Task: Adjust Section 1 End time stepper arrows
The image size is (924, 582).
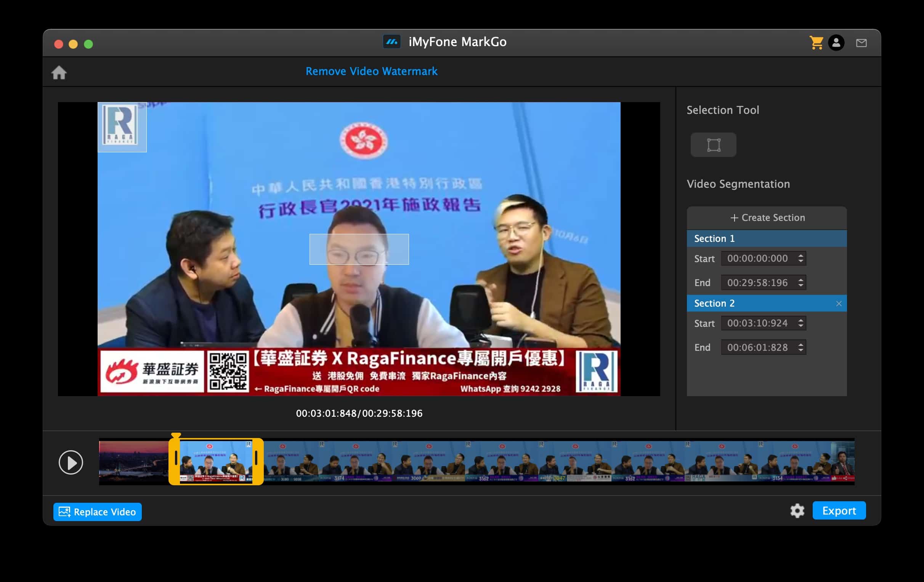Action: pyautogui.click(x=801, y=283)
